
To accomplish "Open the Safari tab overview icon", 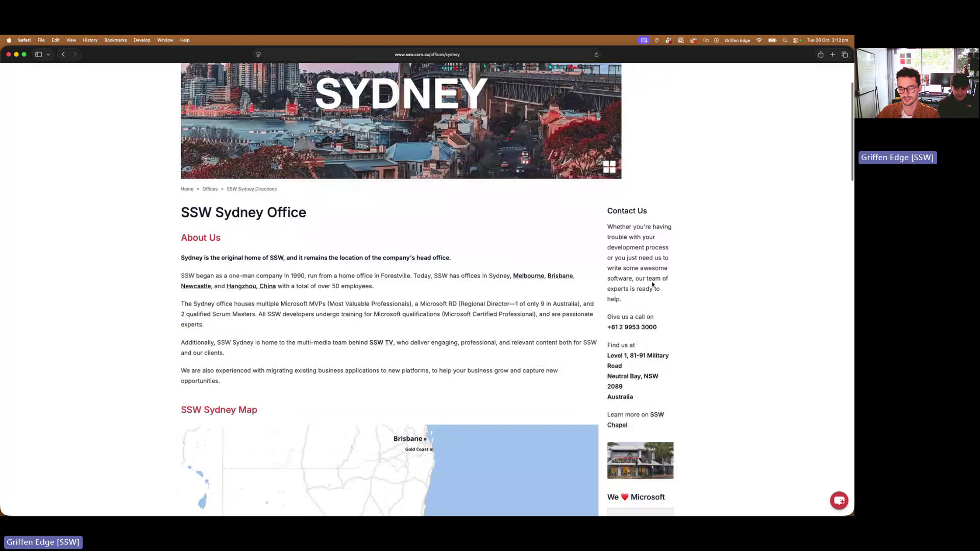I will click(x=845, y=54).
